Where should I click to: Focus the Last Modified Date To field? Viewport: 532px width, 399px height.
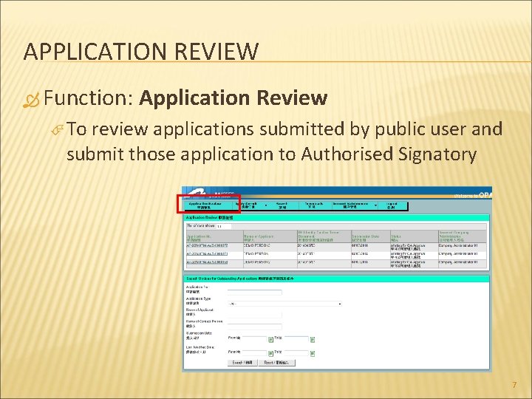pyautogui.click(x=296, y=353)
